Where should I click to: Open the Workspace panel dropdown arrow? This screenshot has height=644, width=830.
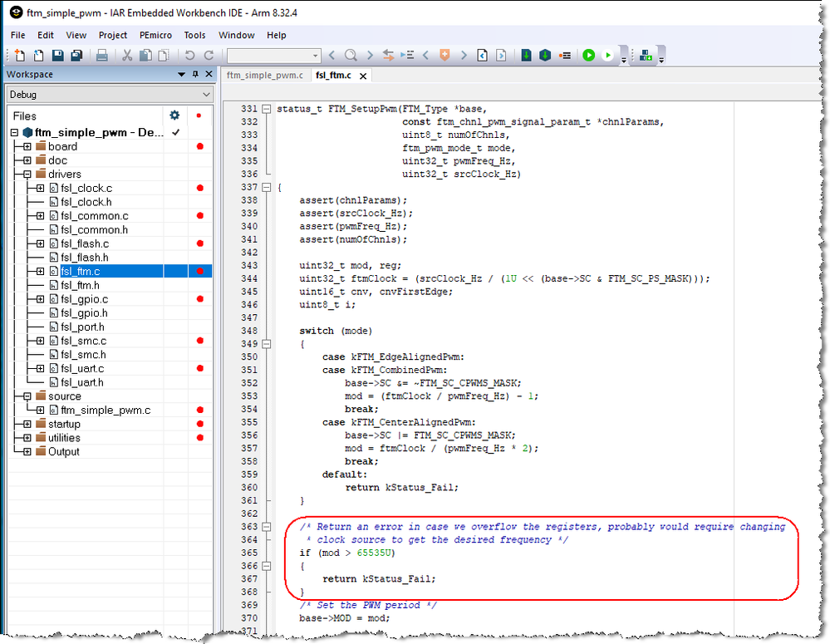point(182,74)
